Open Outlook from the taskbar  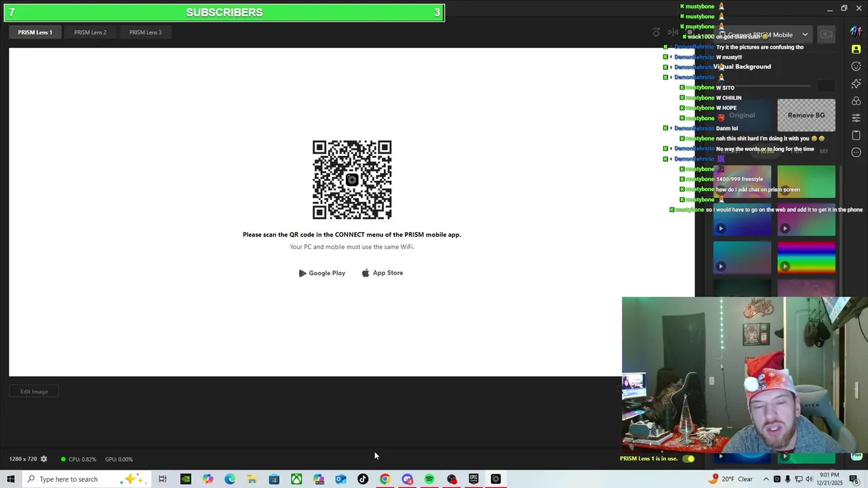(340, 479)
